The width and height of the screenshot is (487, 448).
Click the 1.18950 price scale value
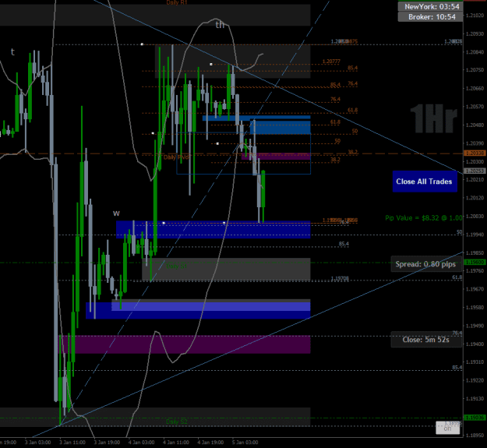point(475,436)
